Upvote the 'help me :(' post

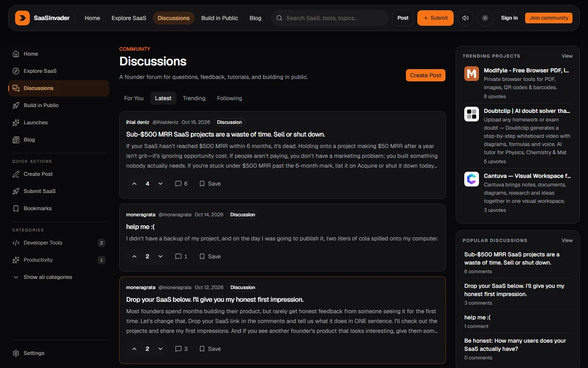click(x=134, y=256)
